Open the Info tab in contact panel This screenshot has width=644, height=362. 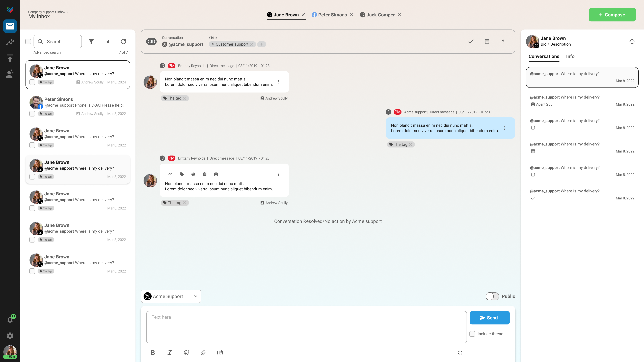[570, 56]
